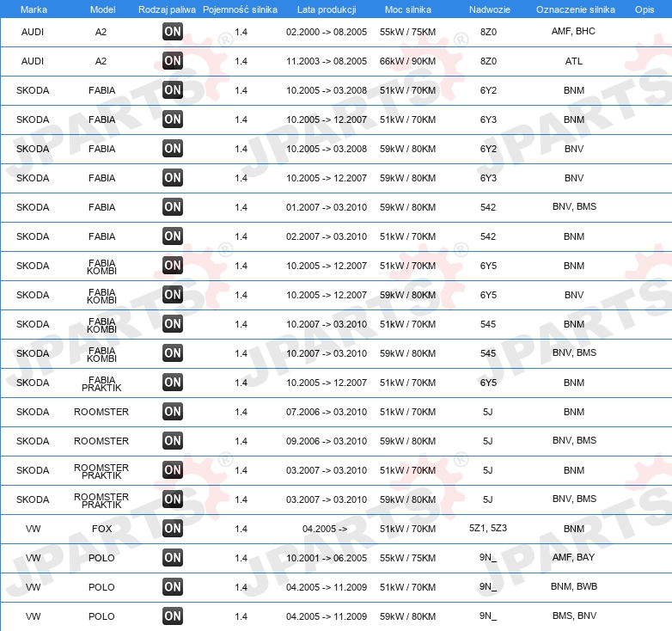The width and height of the screenshot is (672, 631).
Task: Select the BMS, BNV engine code cell
Action: coord(574,616)
